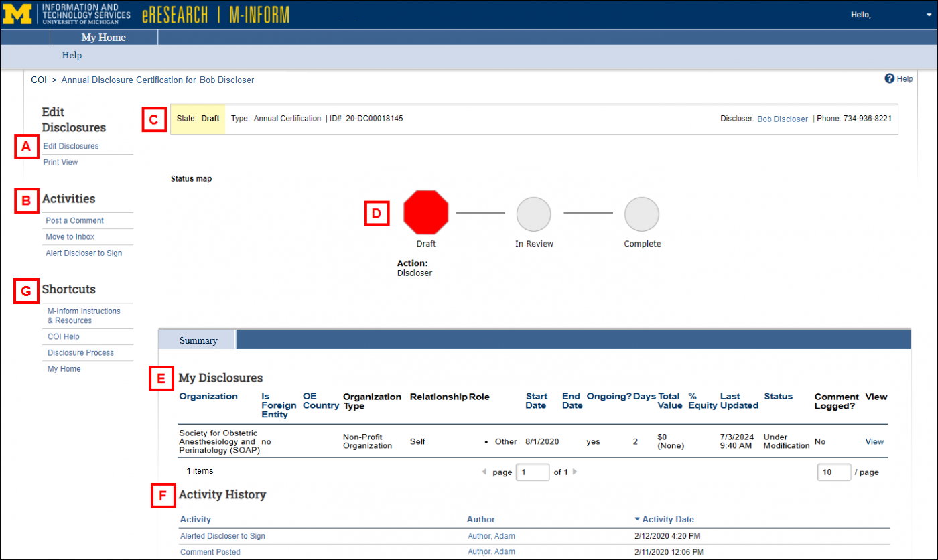
Task: Open the My Home navigation tab
Action: point(103,37)
